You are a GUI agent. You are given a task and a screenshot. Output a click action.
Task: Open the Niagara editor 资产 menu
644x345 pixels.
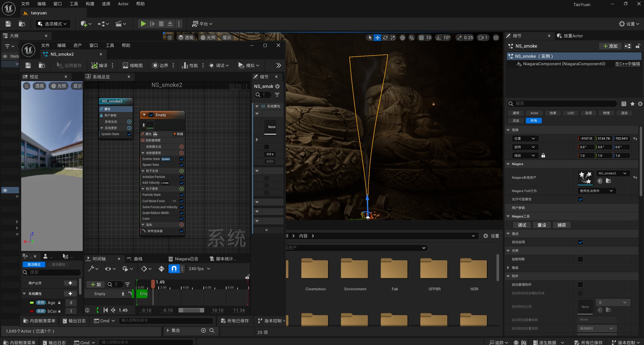[77, 45]
